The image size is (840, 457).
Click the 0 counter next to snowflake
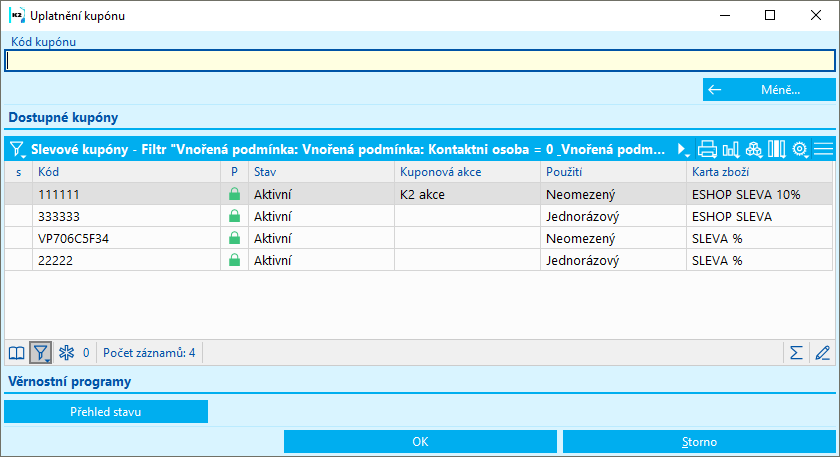coord(86,353)
